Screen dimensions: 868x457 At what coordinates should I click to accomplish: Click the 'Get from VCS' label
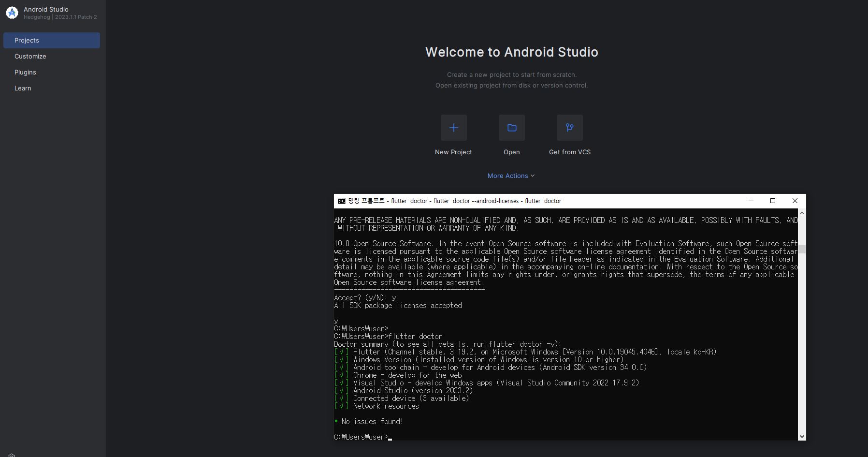pos(569,152)
